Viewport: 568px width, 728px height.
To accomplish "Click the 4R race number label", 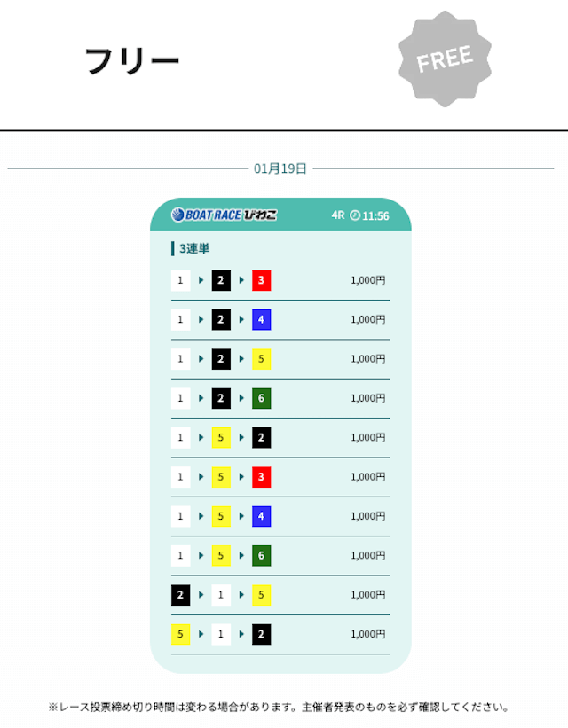I will tap(337, 215).
